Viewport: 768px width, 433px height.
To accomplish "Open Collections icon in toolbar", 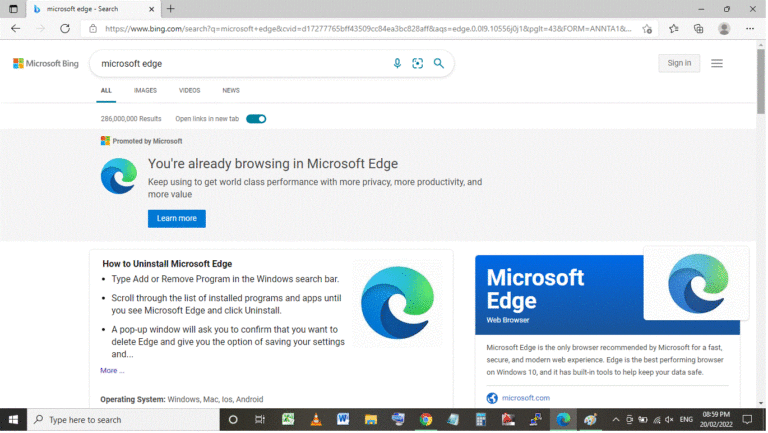I will click(x=699, y=28).
